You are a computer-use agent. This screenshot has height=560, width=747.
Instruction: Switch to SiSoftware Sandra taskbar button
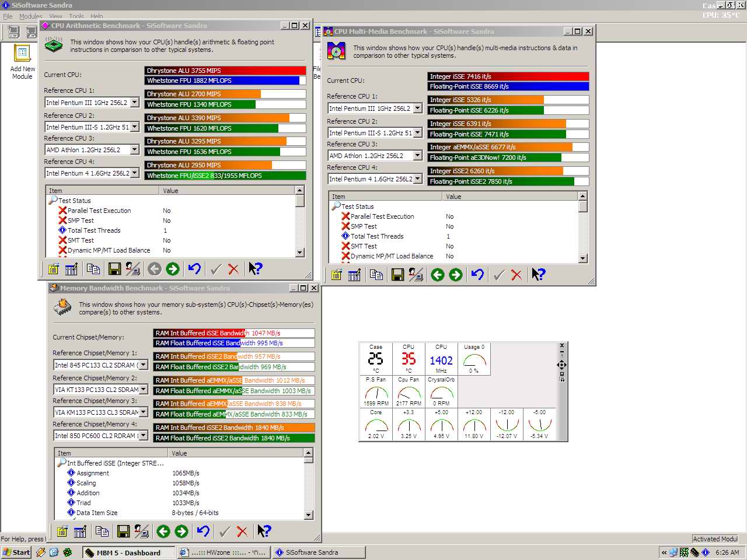319,552
